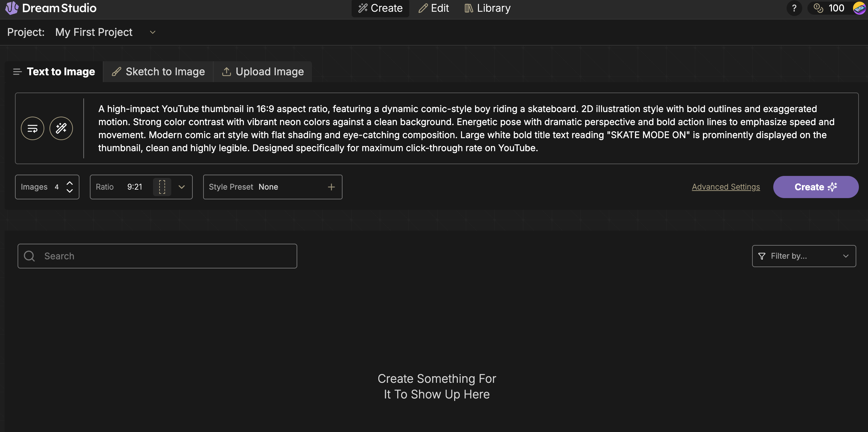Click the plus icon on Style Preset
Viewport: 868px width, 432px height.
pos(331,187)
